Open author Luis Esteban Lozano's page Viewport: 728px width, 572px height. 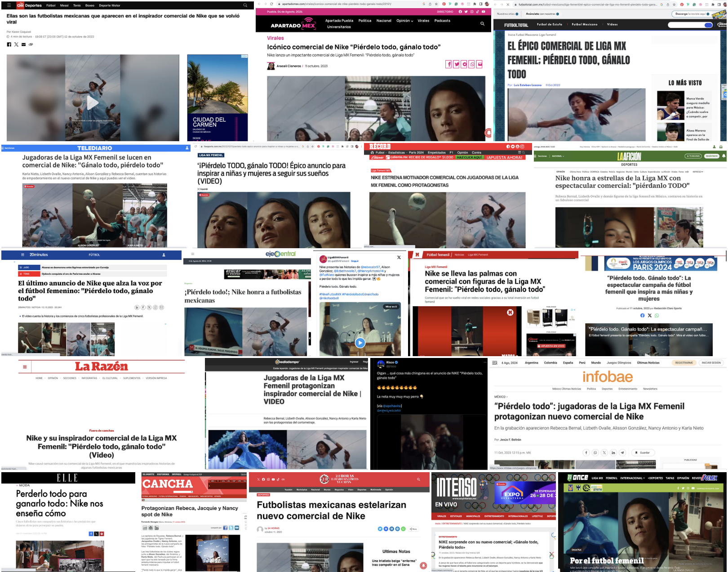(x=528, y=85)
